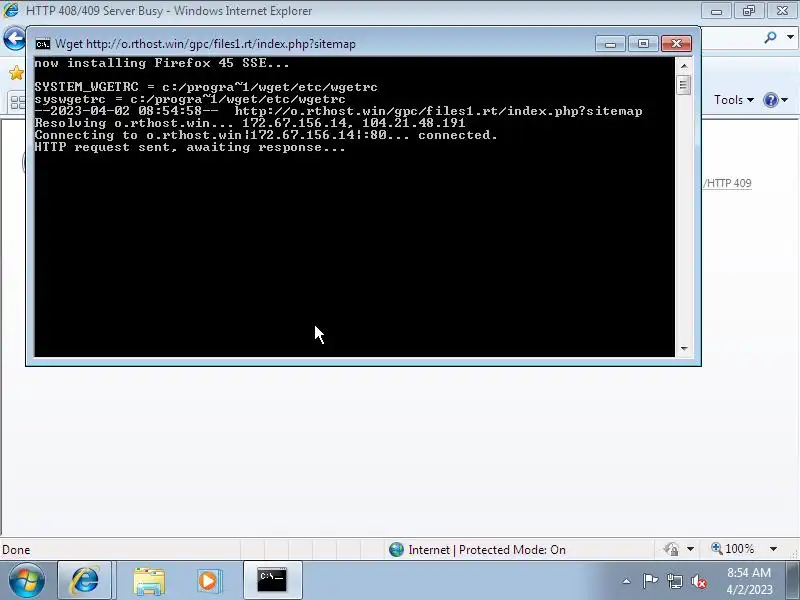Expand the privacy icon dropdown arrow

pyautogui.click(x=690, y=549)
